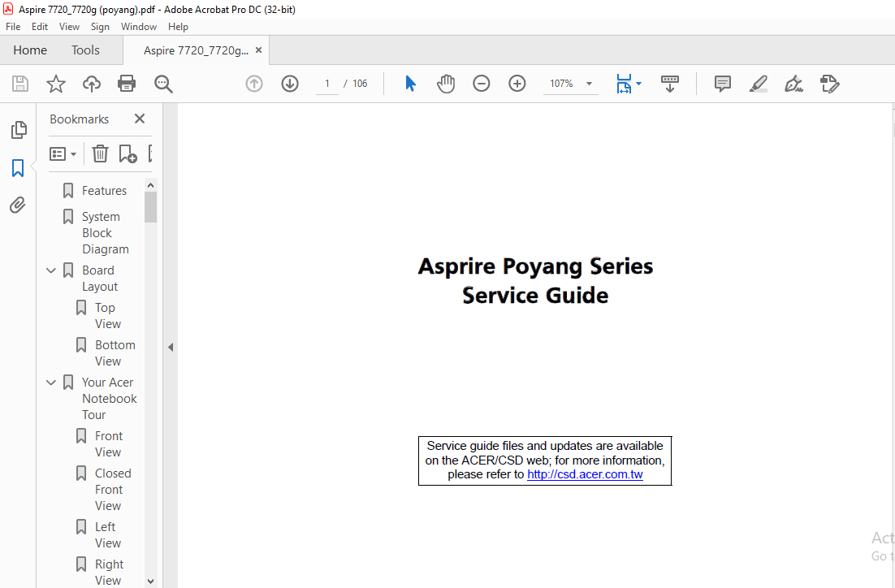Open the Front View bookmark
Image resolution: width=895 pixels, height=588 pixels.
click(x=109, y=443)
